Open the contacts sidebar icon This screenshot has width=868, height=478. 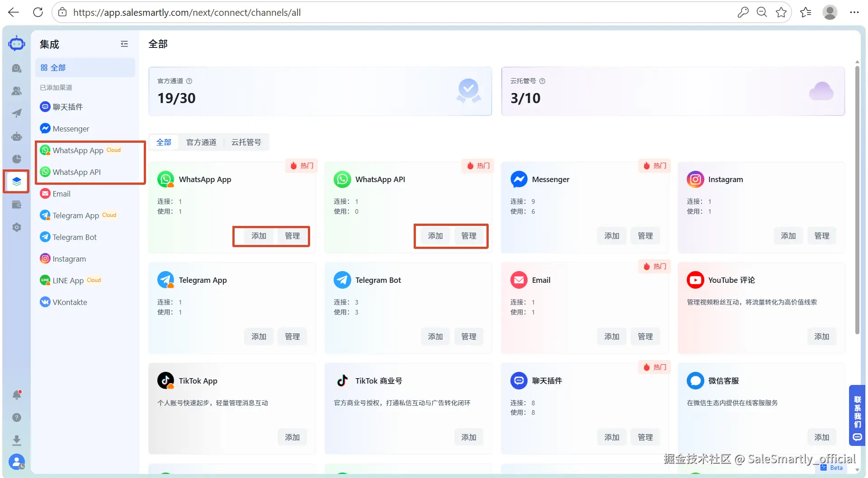[17, 91]
